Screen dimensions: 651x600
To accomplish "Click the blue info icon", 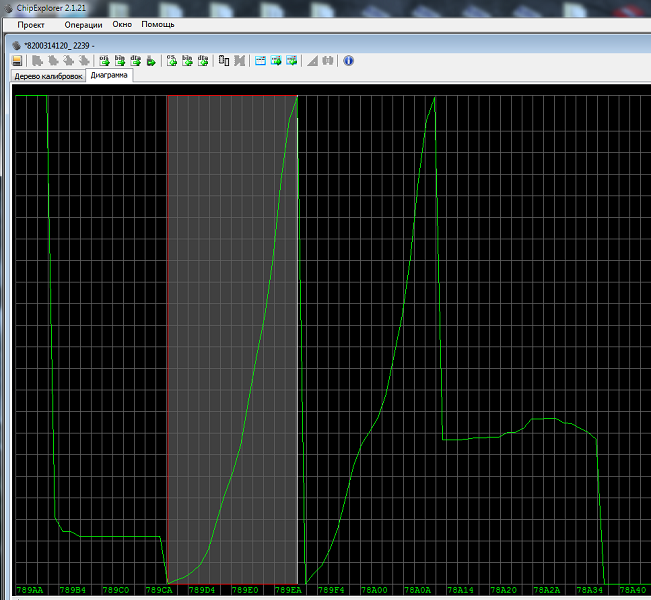I will 348,60.
